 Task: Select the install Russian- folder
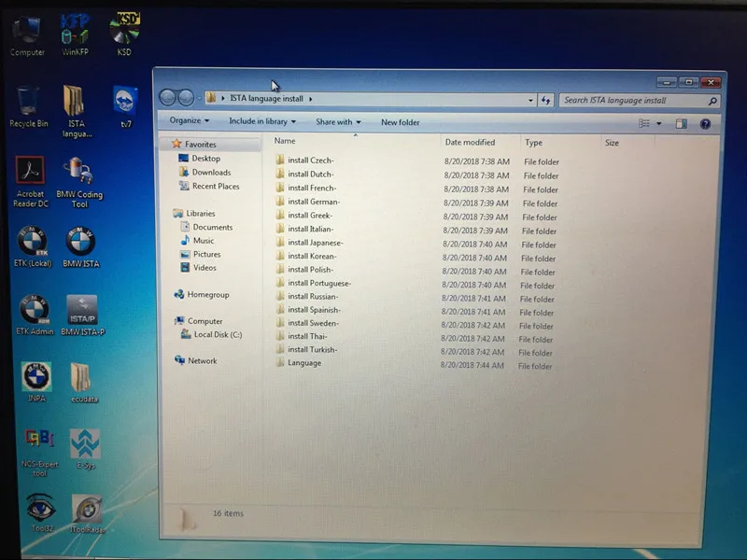pyautogui.click(x=313, y=297)
